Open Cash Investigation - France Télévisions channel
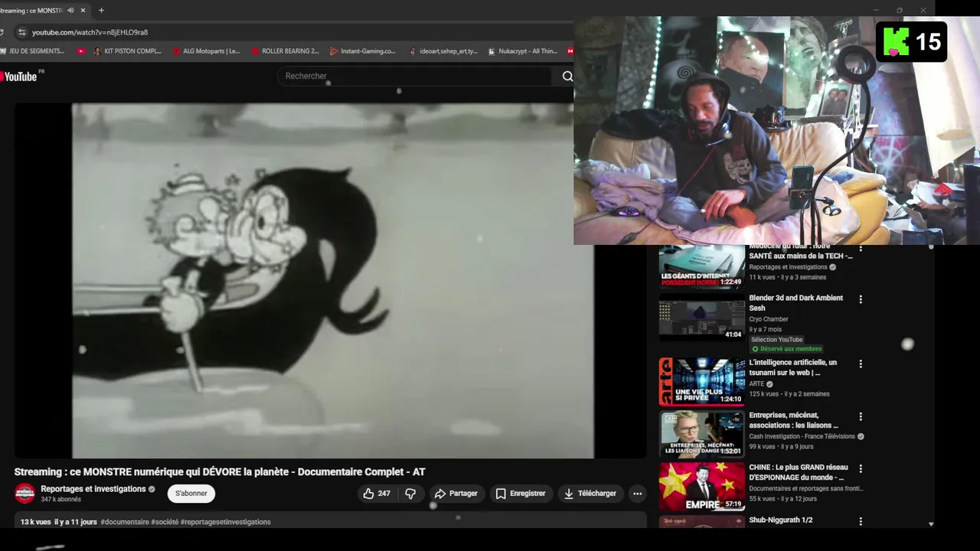This screenshot has height=551, width=980. tap(802, 436)
